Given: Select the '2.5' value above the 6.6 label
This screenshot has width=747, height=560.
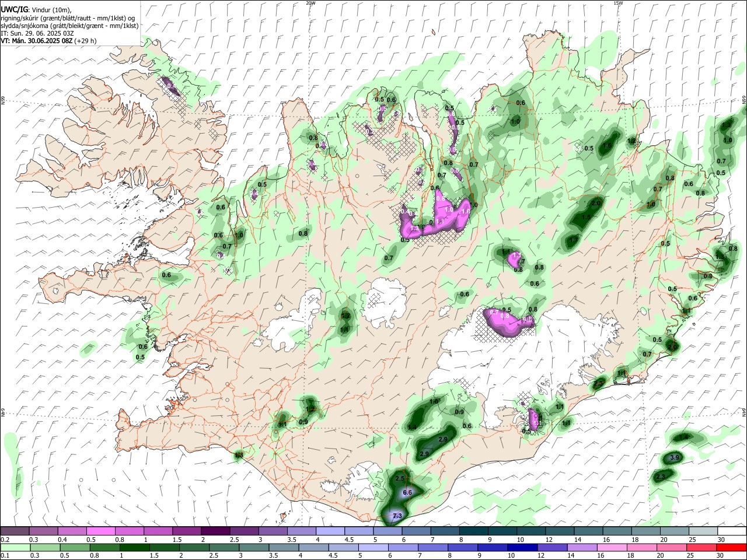Looking at the screenshot, I should [x=400, y=478].
